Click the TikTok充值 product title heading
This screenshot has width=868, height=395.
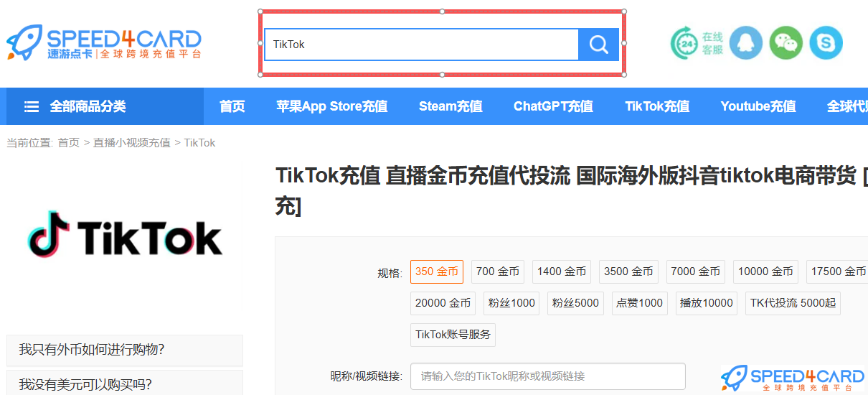(x=572, y=190)
